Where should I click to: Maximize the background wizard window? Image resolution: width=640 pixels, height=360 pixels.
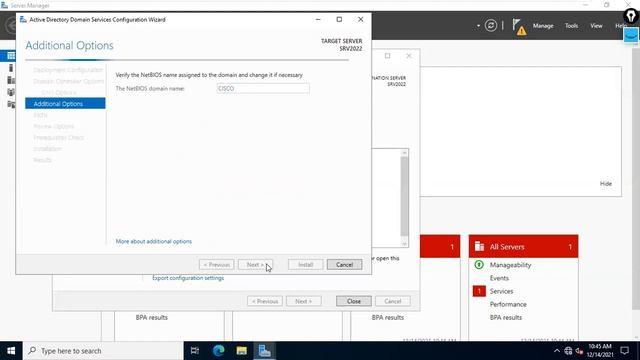[387, 56]
